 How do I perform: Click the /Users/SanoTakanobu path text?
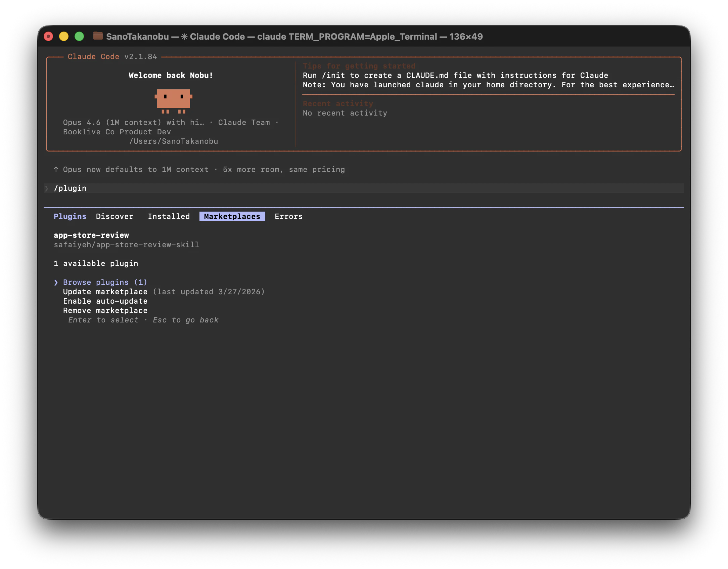(x=174, y=141)
